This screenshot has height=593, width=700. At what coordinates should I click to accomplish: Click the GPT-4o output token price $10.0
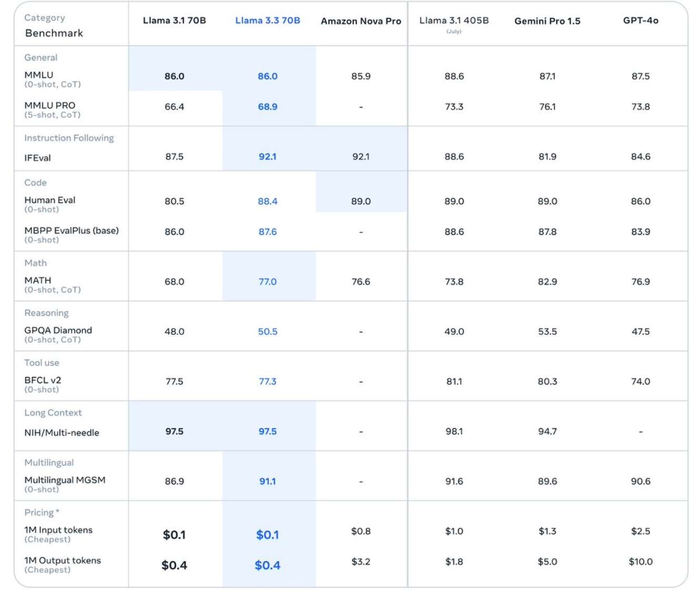(641, 562)
